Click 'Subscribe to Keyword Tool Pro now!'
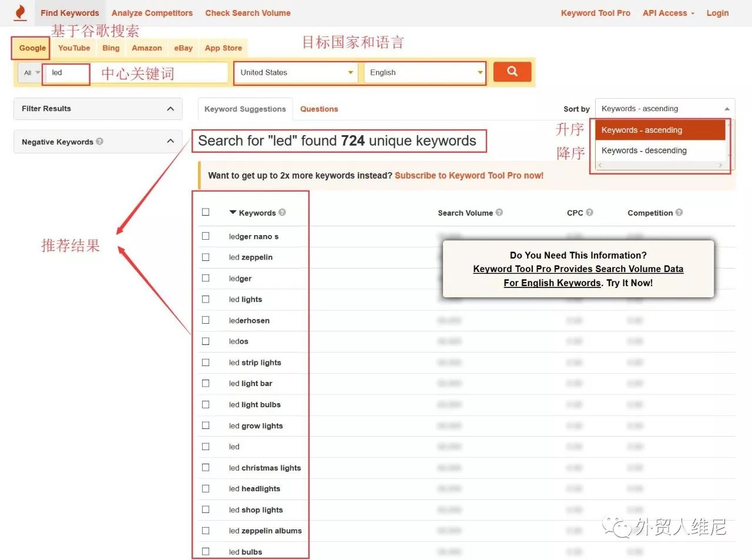Viewport: 752px width, 560px height. (x=469, y=175)
